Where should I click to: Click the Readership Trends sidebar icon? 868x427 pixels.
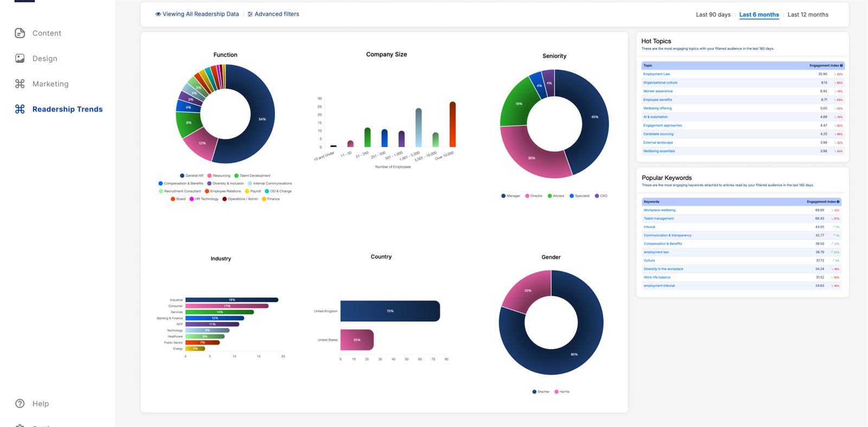(x=20, y=109)
